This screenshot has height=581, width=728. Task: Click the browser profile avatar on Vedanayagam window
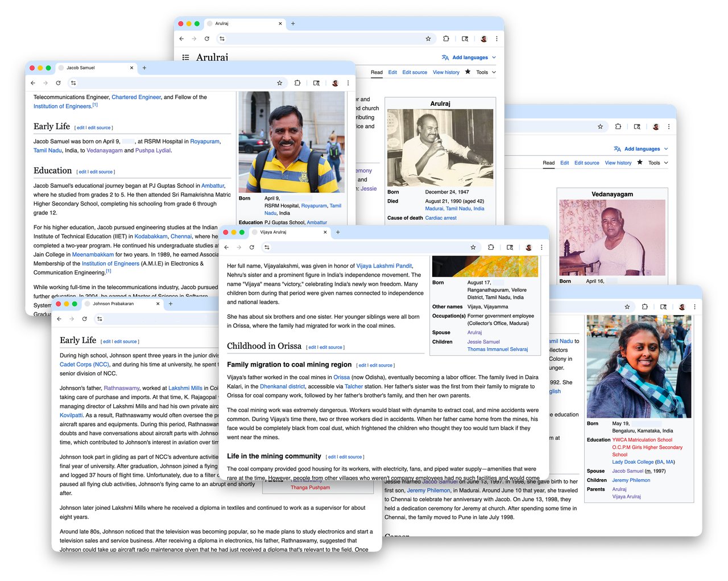tap(656, 126)
